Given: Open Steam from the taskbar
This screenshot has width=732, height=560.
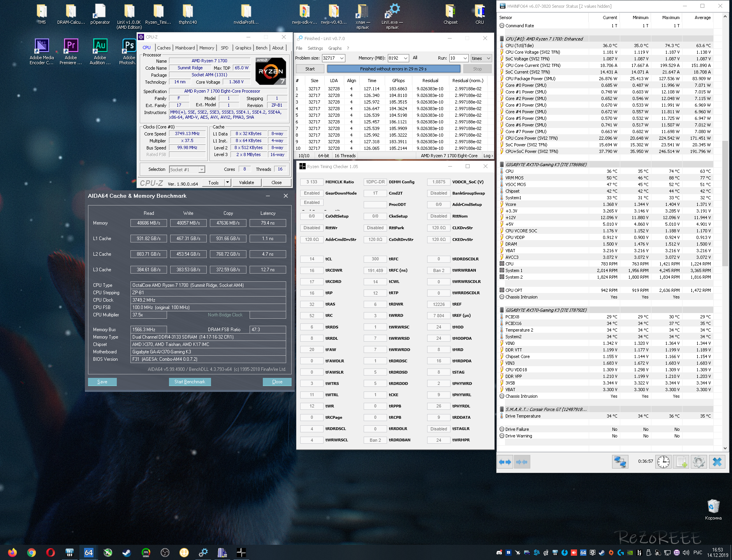Looking at the screenshot, I should click(x=127, y=552).
